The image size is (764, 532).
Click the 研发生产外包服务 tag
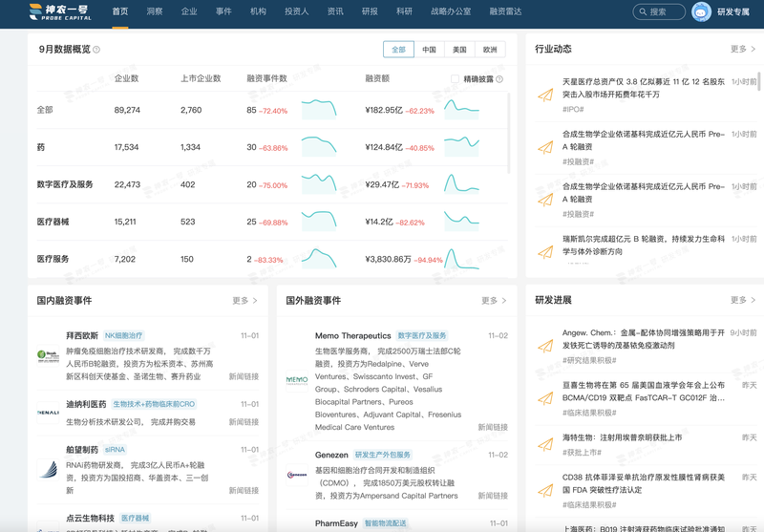[383, 455]
